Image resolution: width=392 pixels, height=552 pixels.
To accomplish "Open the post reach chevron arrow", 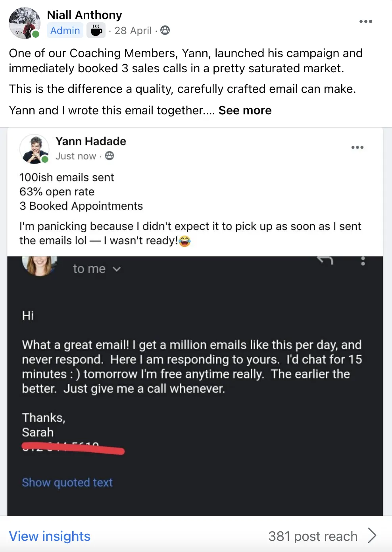I will point(372,535).
